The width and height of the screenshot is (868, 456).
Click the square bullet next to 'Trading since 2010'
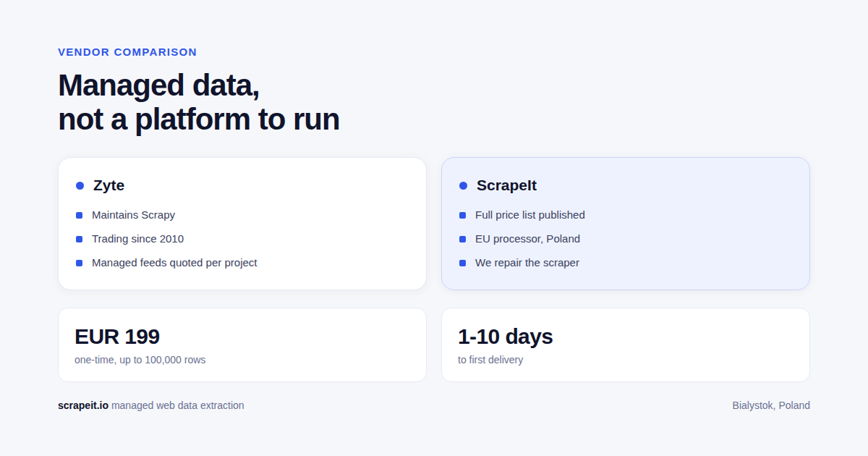[79, 239]
